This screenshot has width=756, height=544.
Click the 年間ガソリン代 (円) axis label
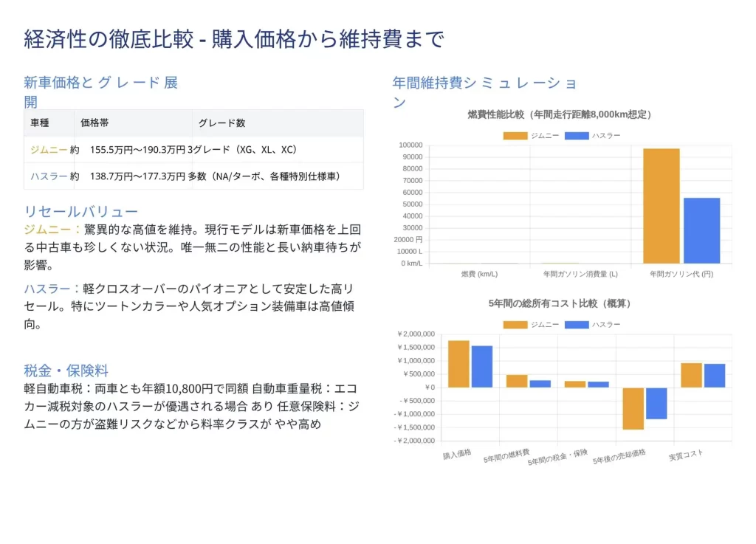click(x=681, y=274)
